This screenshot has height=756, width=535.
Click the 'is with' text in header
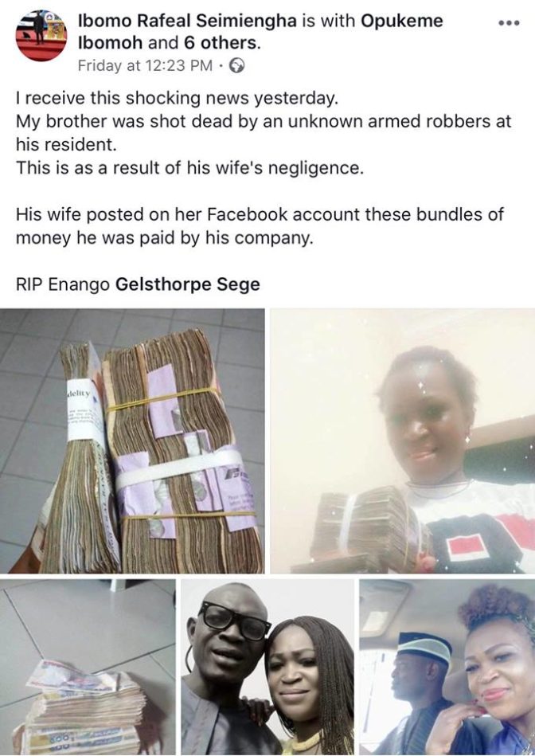pyautogui.click(x=328, y=21)
